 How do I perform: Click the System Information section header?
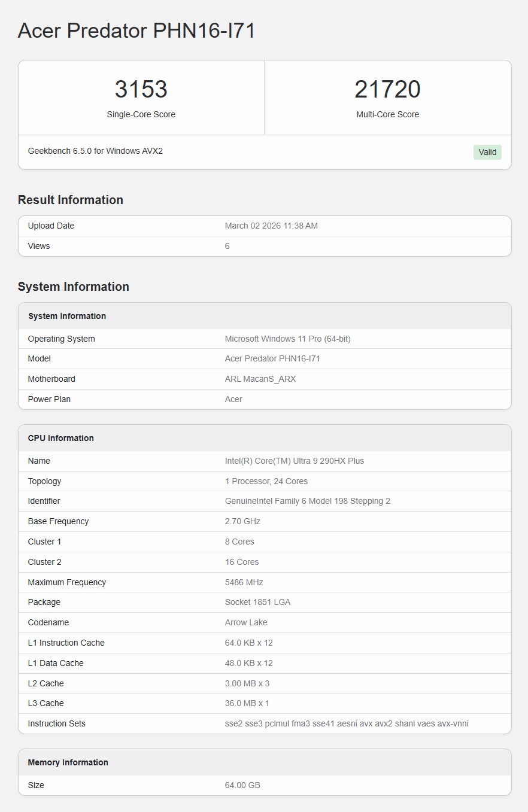point(74,287)
